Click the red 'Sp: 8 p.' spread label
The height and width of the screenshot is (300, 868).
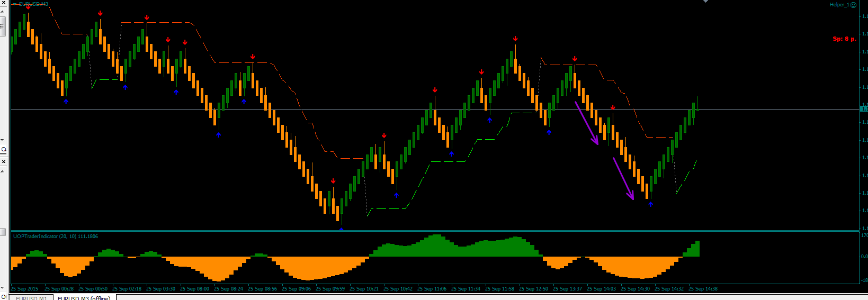[844, 39]
